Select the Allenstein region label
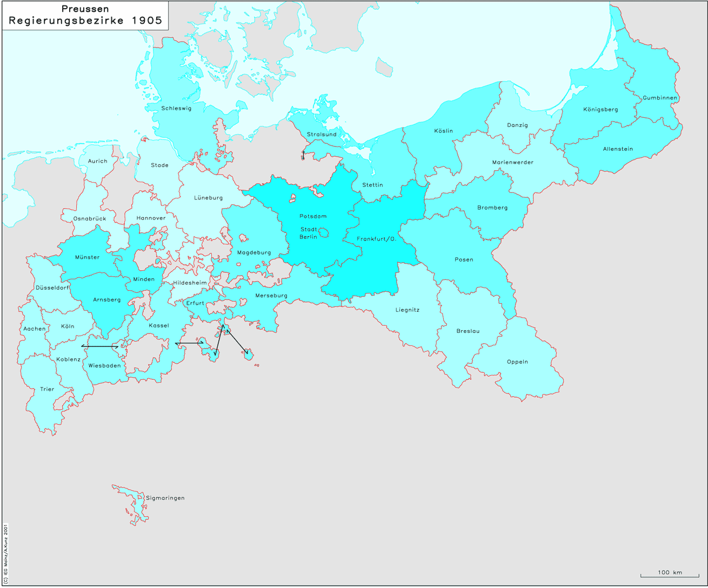This screenshot has width=708, height=588. click(x=618, y=149)
